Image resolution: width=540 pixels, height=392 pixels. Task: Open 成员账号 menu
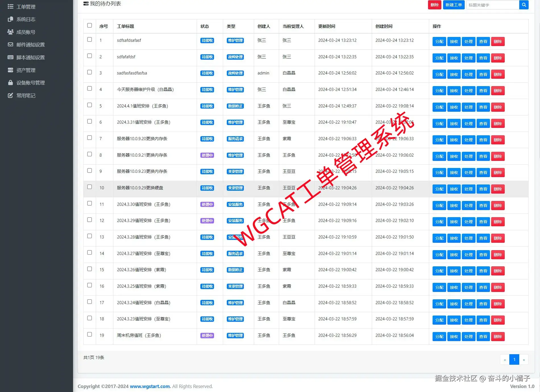click(26, 32)
